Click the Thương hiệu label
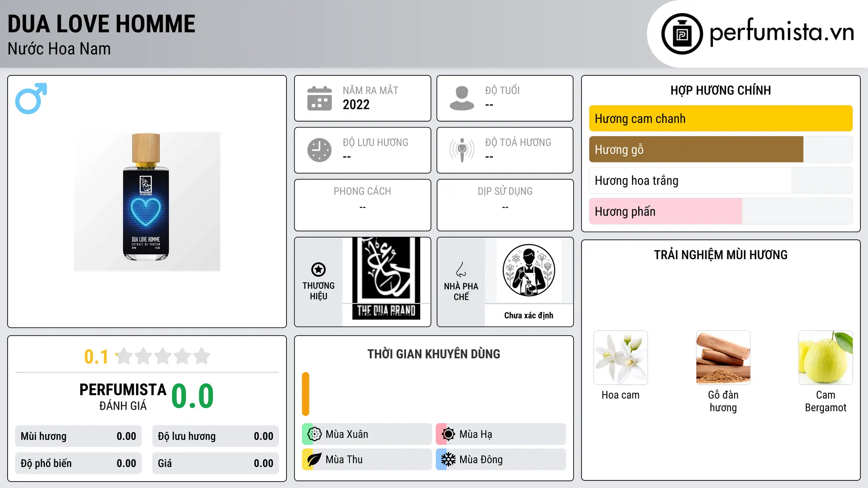Screen dimensions: 868x488 pos(318,291)
